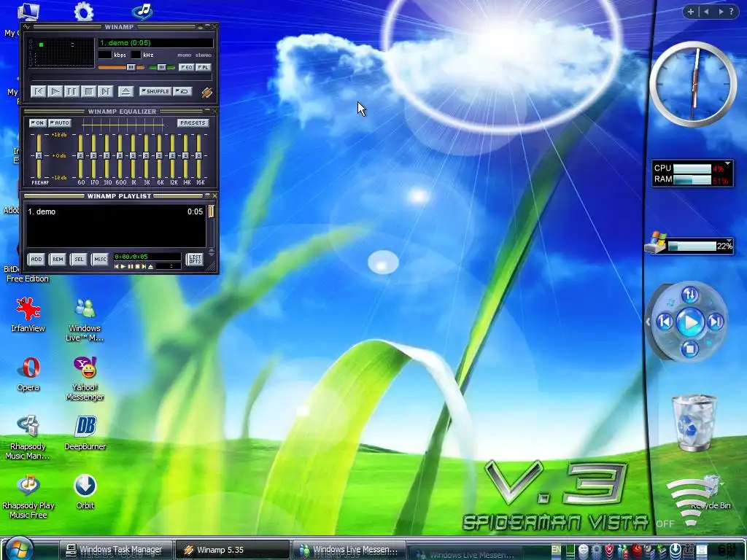747x560 pixels.
Task: Click sidebar add gadget plus button
Action: tap(690, 12)
